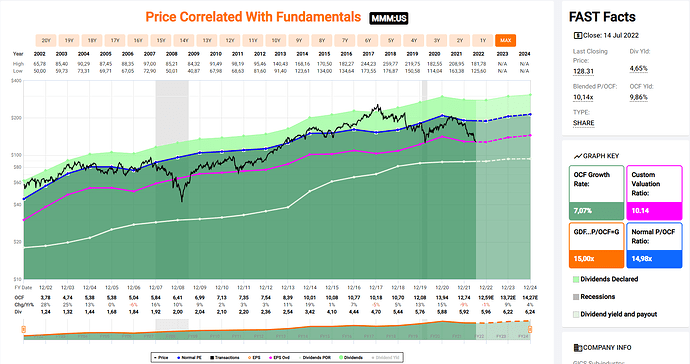Click the 12,59E OCF estimate for 12/22
690x364 pixels.
[x=486, y=298]
